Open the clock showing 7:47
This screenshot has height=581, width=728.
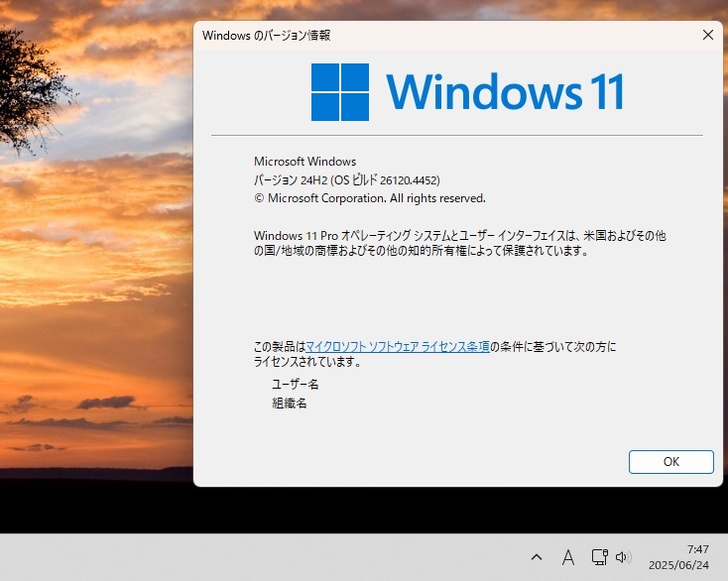pos(697,549)
